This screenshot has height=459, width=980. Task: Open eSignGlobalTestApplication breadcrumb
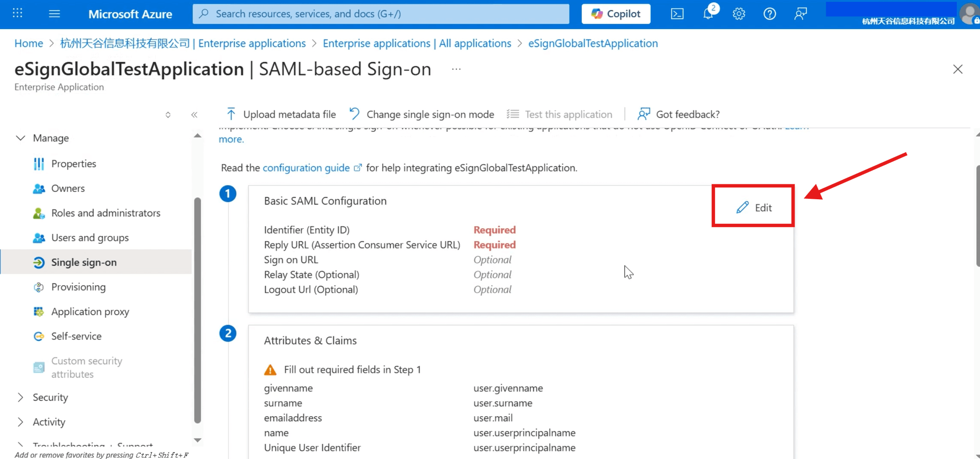point(593,43)
